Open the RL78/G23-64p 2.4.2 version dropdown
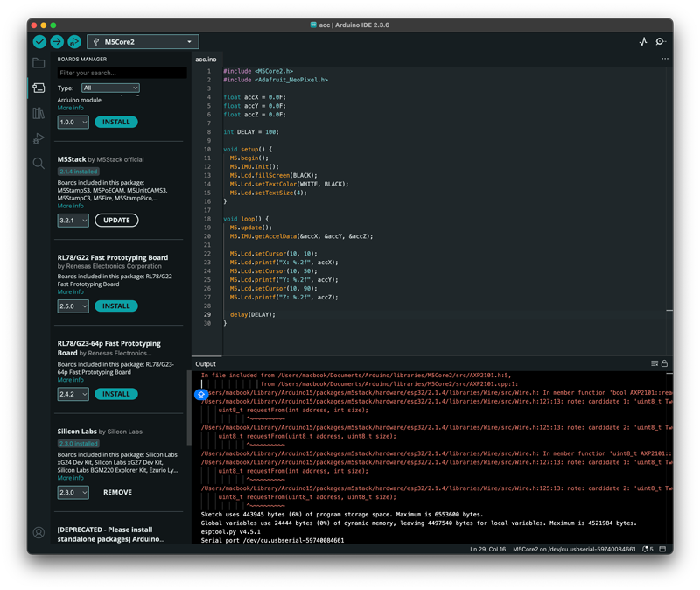This screenshot has width=700, height=590. point(73,394)
